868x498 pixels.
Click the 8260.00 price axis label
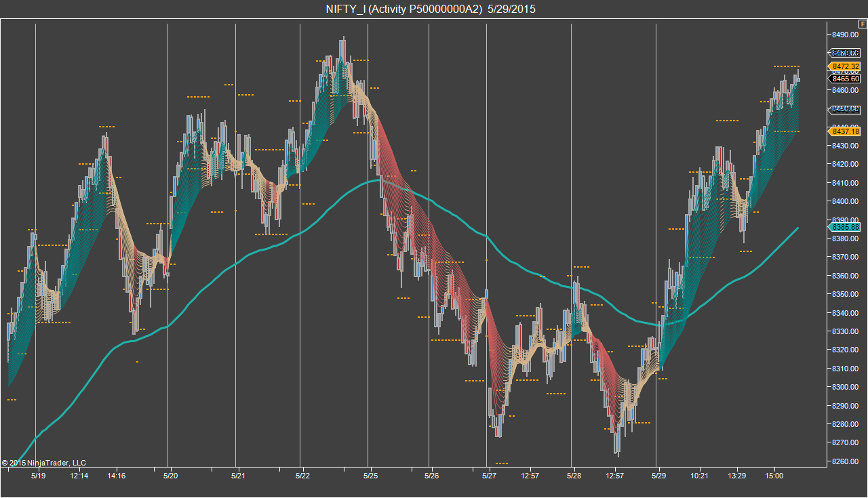coord(846,461)
